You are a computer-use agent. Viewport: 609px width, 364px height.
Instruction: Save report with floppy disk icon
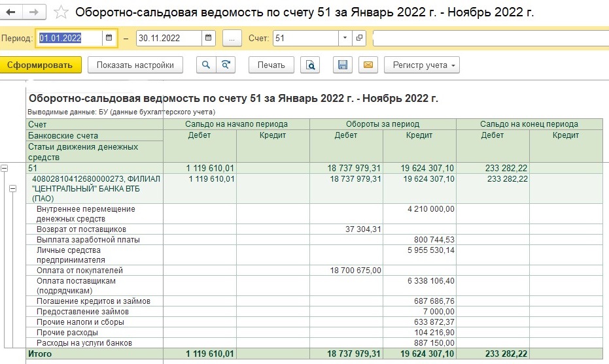coord(343,65)
